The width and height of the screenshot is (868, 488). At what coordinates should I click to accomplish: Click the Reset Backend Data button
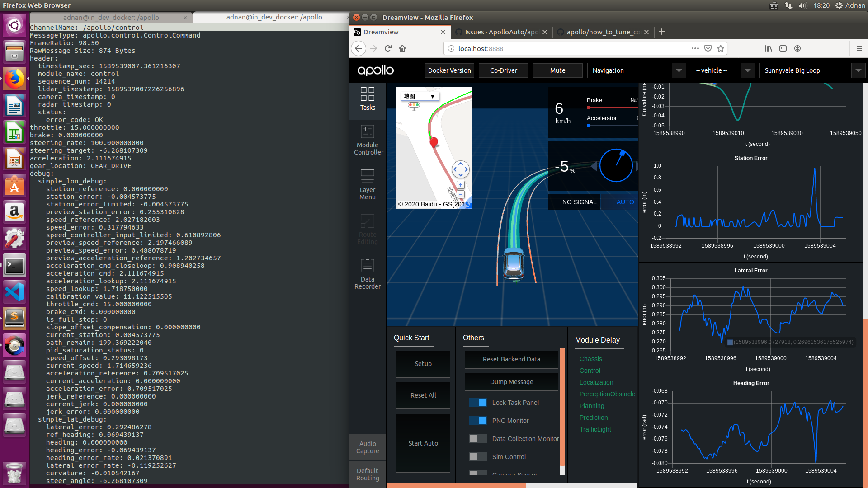tap(511, 359)
